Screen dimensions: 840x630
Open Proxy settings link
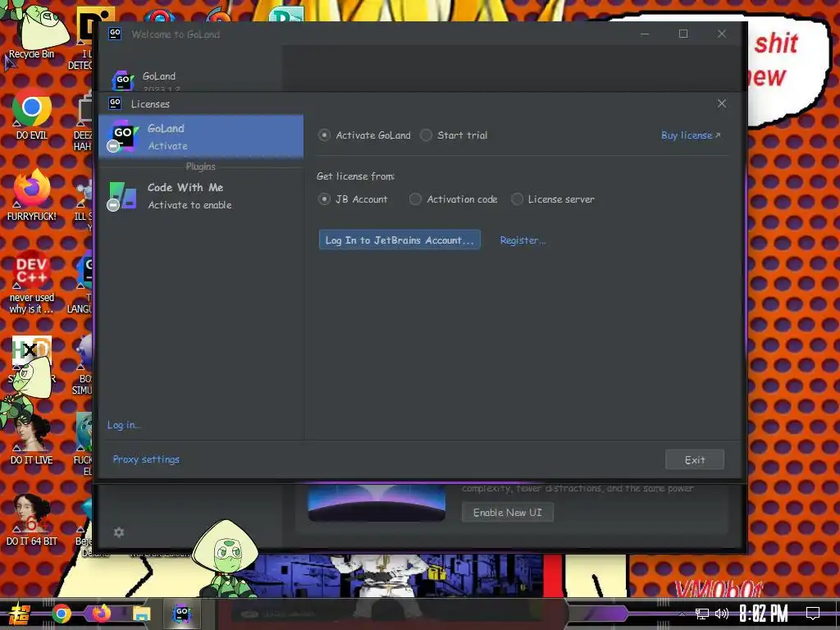click(146, 459)
